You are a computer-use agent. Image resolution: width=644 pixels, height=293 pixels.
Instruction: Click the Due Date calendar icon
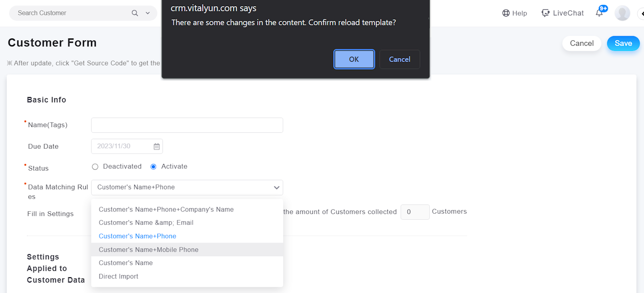(157, 147)
